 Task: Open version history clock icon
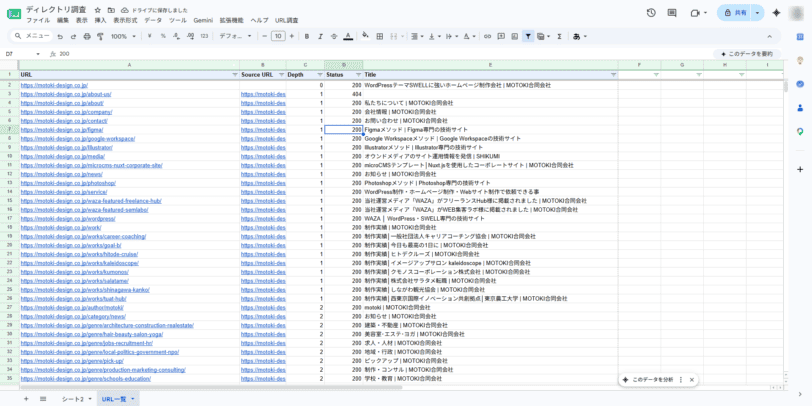651,13
